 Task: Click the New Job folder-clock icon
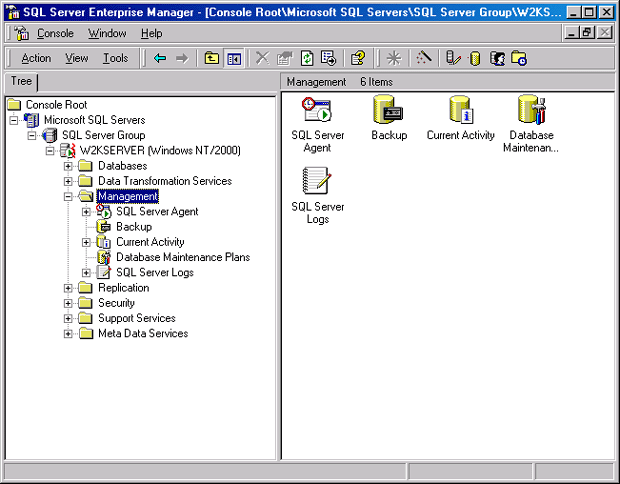click(x=519, y=59)
